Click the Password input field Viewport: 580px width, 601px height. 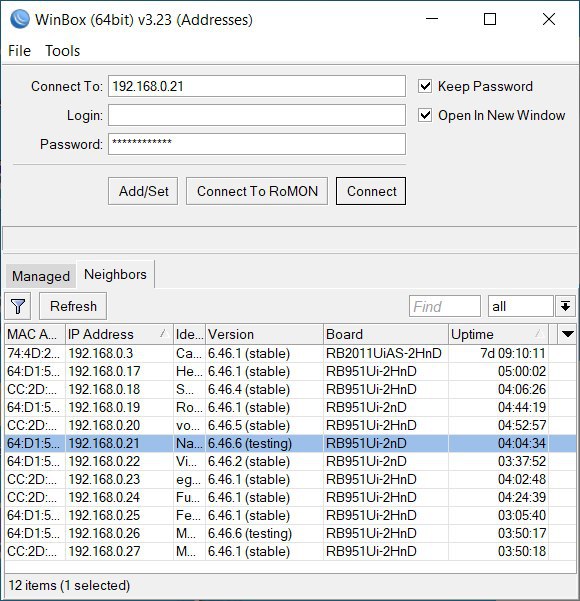click(x=257, y=144)
